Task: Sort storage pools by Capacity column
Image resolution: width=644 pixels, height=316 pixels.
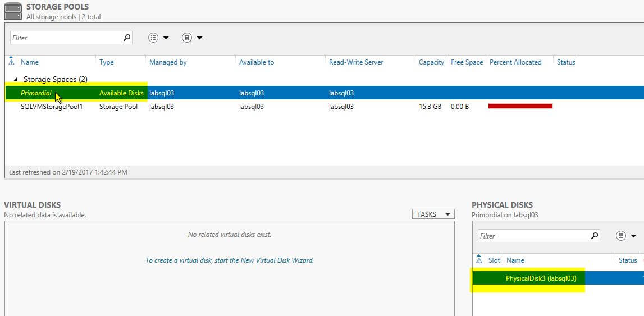Action: pos(431,62)
